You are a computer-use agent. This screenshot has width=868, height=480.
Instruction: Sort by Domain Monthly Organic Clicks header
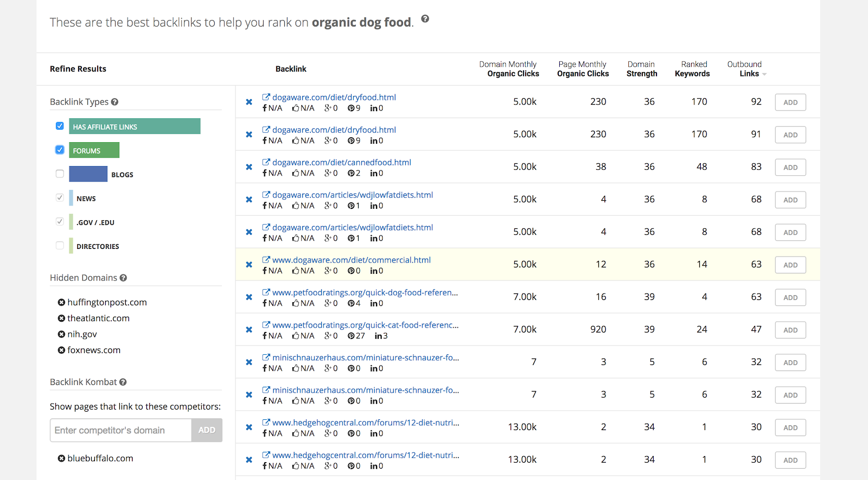pos(509,69)
